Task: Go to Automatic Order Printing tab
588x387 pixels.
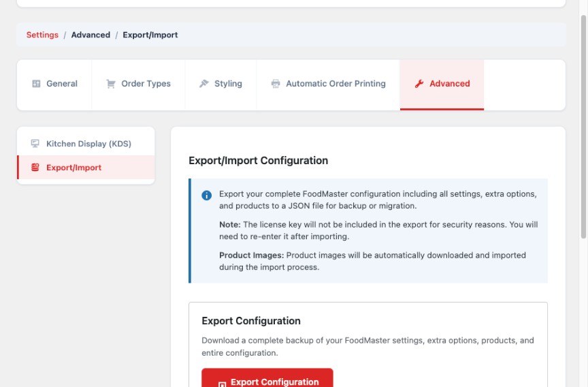Action: point(328,85)
